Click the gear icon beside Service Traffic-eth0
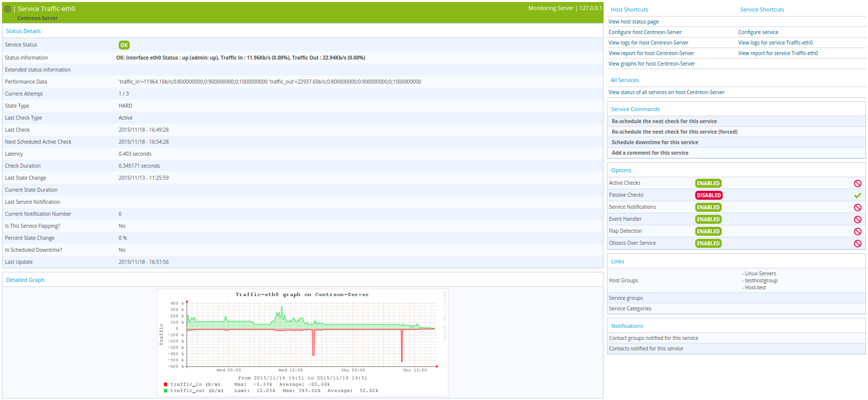Screen dimensions: 868x400 coord(8,9)
